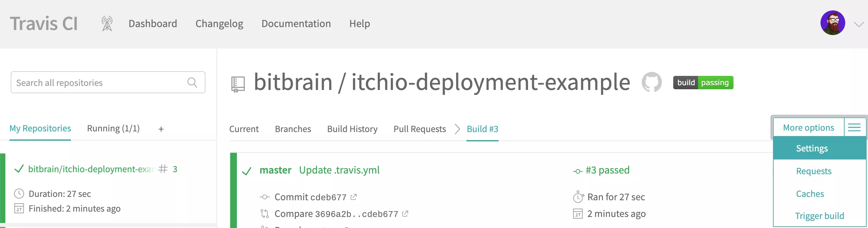The height and width of the screenshot is (228, 868).
Task: Click chevron separator before Build #3
Action: click(457, 129)
